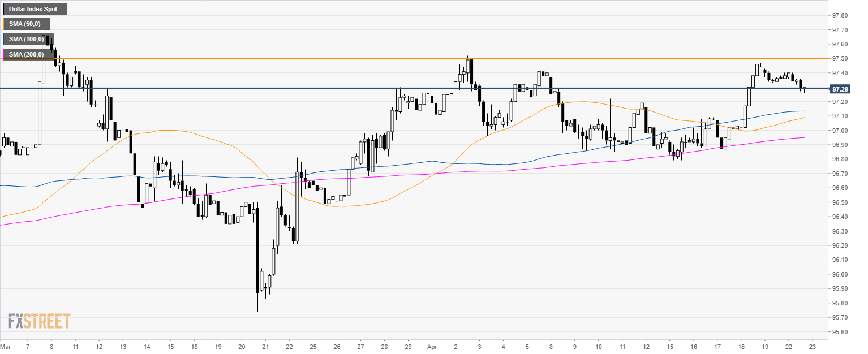868x354 pixels.
Task: Select the 97.00 price axis label
Action: (x=840, y=131)
